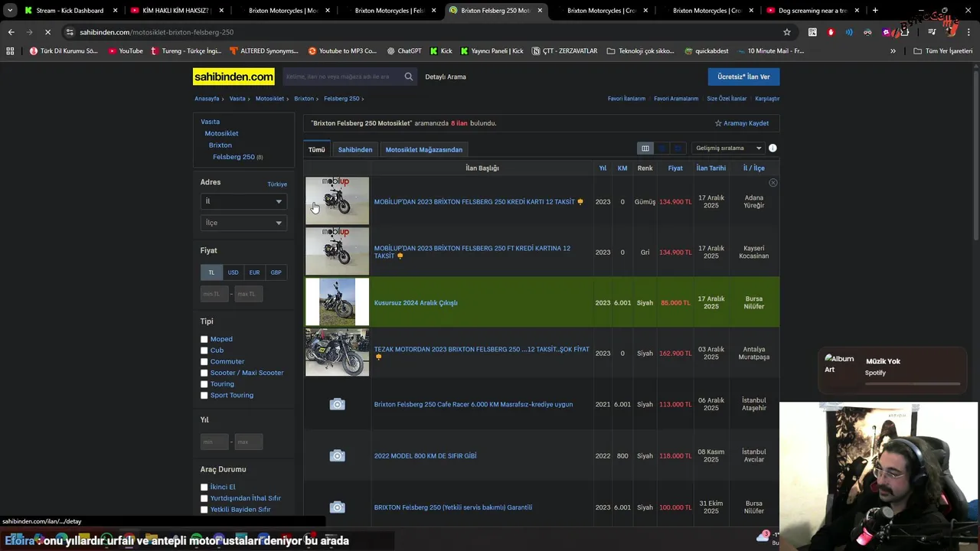Click the camera placeholder for 2022 MODEL listing
This screenshot has width=980, height=551.
[337, 456]
